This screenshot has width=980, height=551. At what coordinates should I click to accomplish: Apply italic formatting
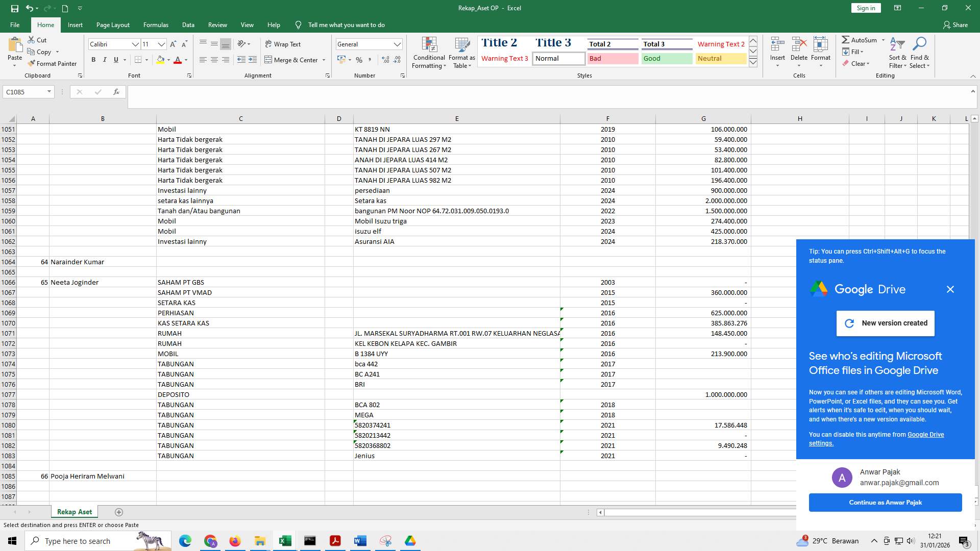click(105, 60)
